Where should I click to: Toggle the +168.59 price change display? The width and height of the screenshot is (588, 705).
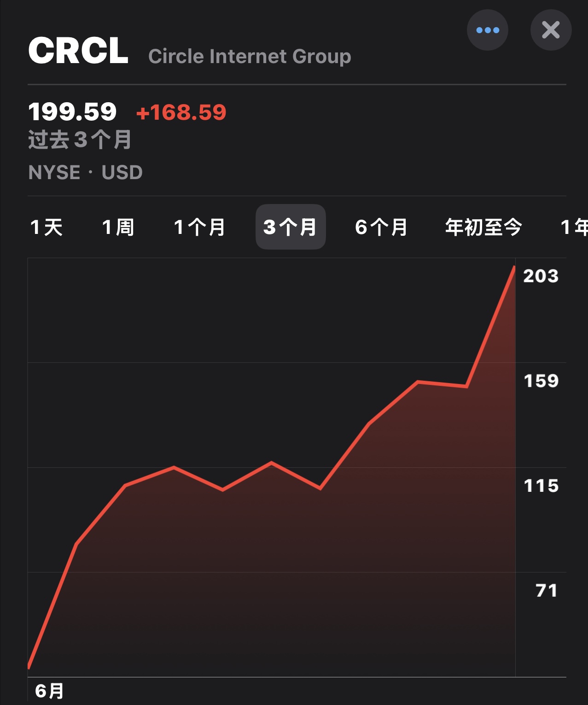pos(181,112)
